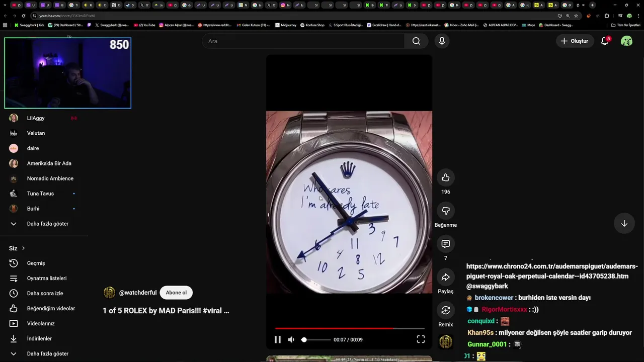
Task: Click the conquixd chat username
Action: click(481, 321)
